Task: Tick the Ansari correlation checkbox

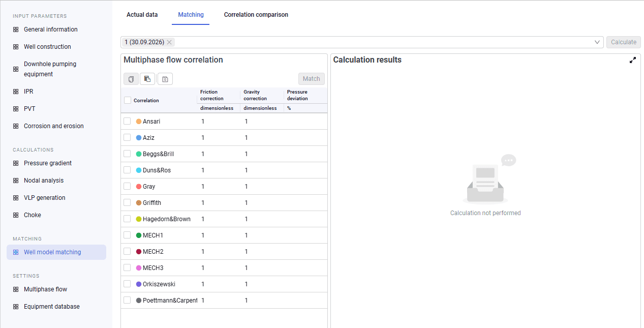Action: [127, 121]
